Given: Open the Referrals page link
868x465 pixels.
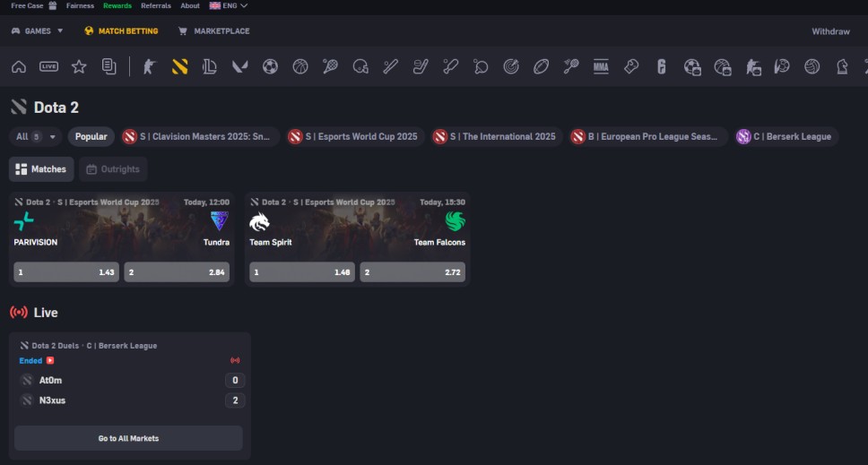Looking at the screenshot, I should click(155, 5).
